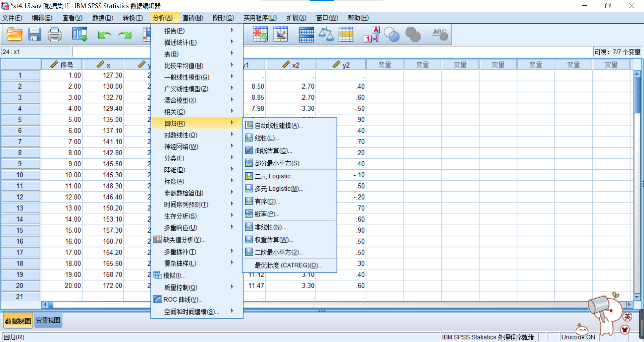644x342 pixels.
Task: Open the 图形(G) menu
Action: [223, 18]
